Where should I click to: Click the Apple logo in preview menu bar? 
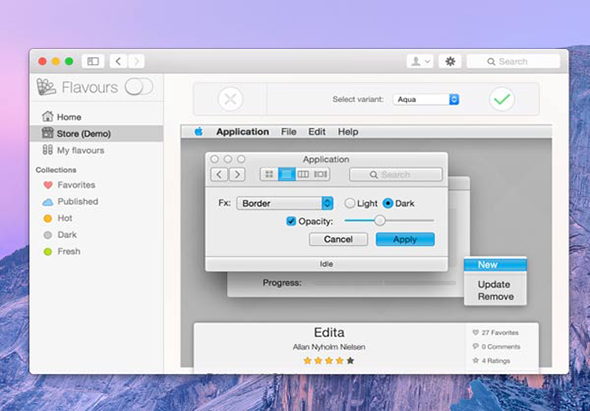198,132
